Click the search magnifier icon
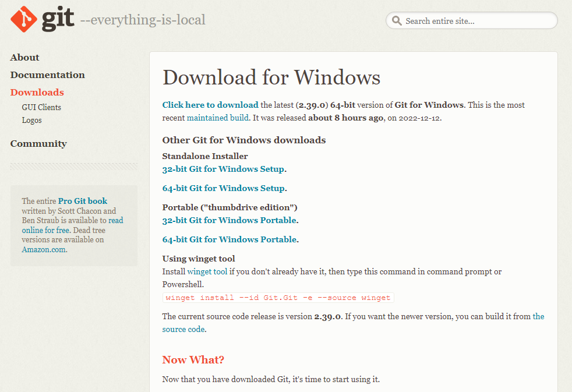Screen dimensions: 572x392 point(397,21)
